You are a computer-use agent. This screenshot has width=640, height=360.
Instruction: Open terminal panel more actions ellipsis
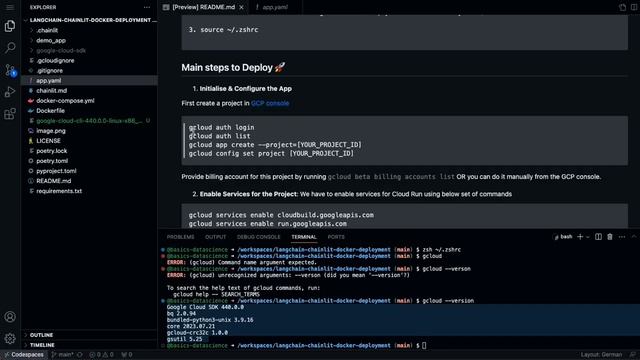click(x=622, y=237)
